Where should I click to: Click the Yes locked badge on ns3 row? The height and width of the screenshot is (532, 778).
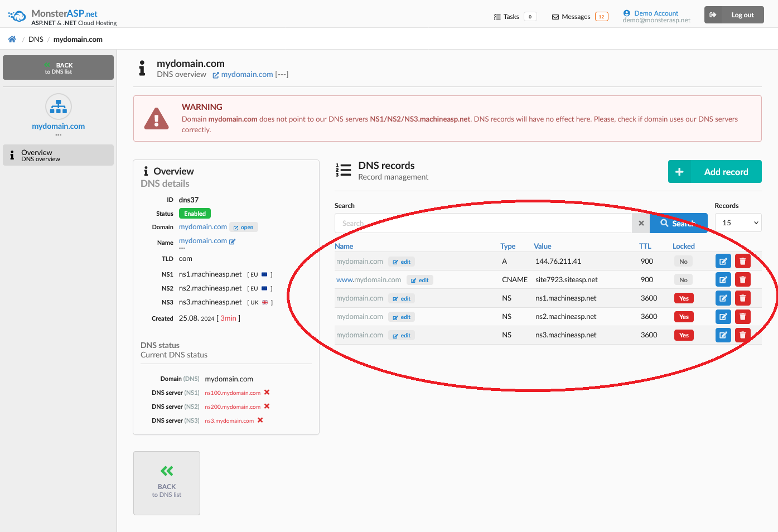[684, 335]
